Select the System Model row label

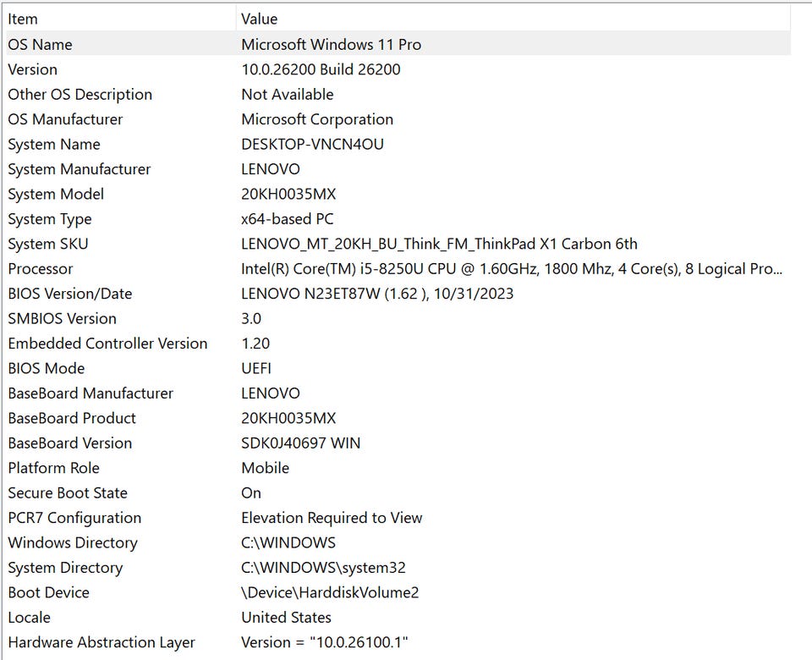[56, 194]
